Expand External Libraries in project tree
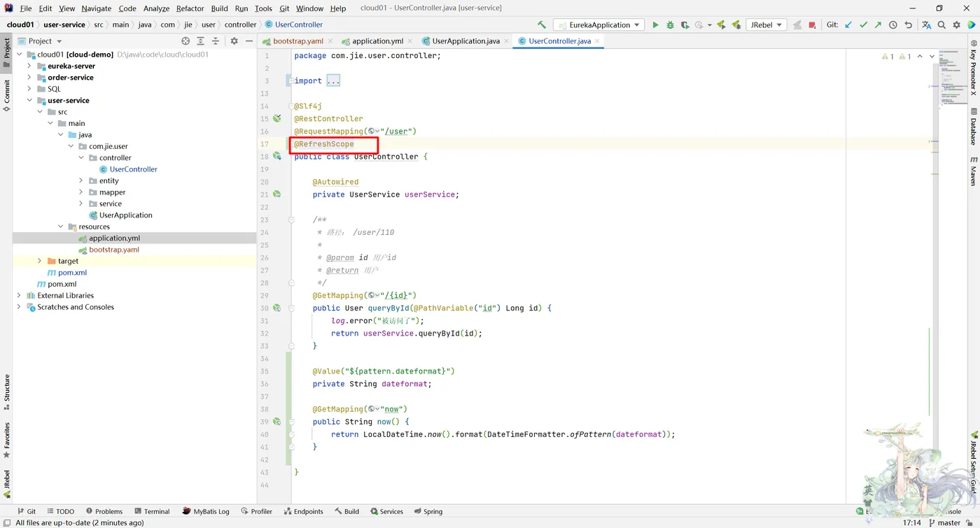 [19, 295]
